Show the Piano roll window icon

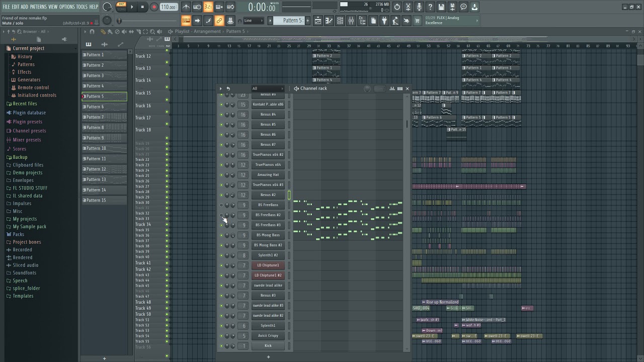[x=329, y=21]
